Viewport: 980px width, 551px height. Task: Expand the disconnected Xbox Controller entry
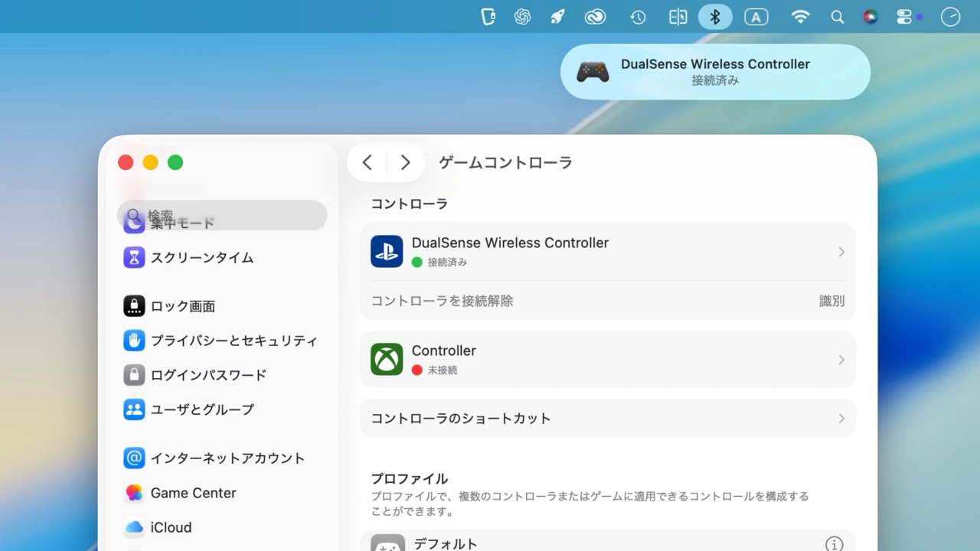click(x=607, y=359)
